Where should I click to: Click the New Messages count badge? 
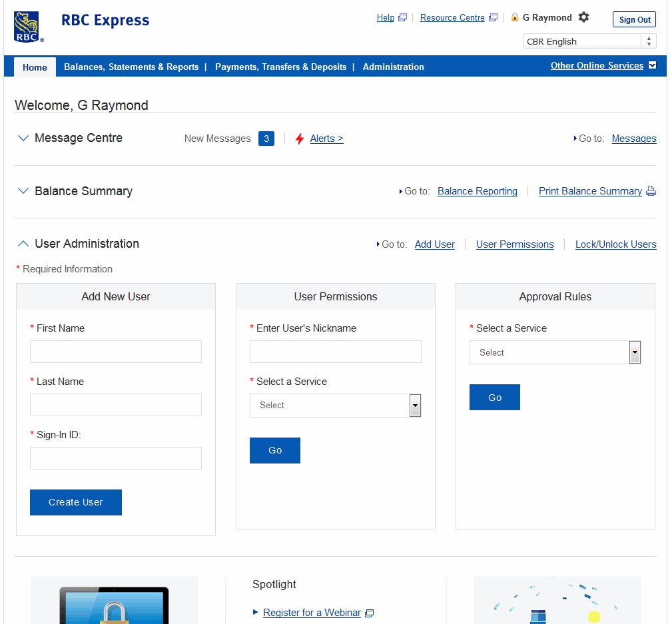tap(266, 139)
